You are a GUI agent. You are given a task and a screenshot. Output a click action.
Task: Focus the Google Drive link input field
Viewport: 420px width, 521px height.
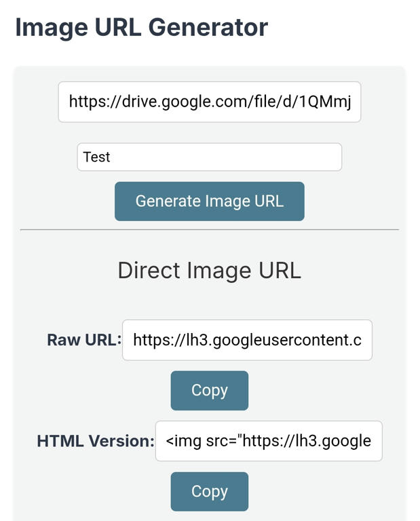tap(209, 102)
